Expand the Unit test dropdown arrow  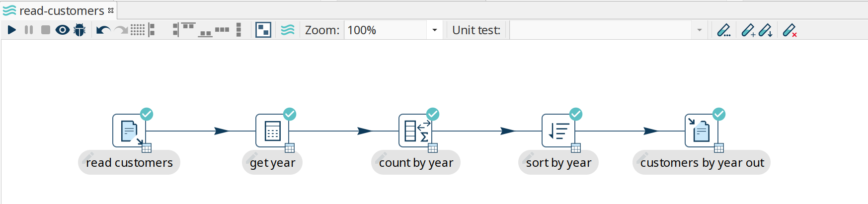(x=699, y=30)
